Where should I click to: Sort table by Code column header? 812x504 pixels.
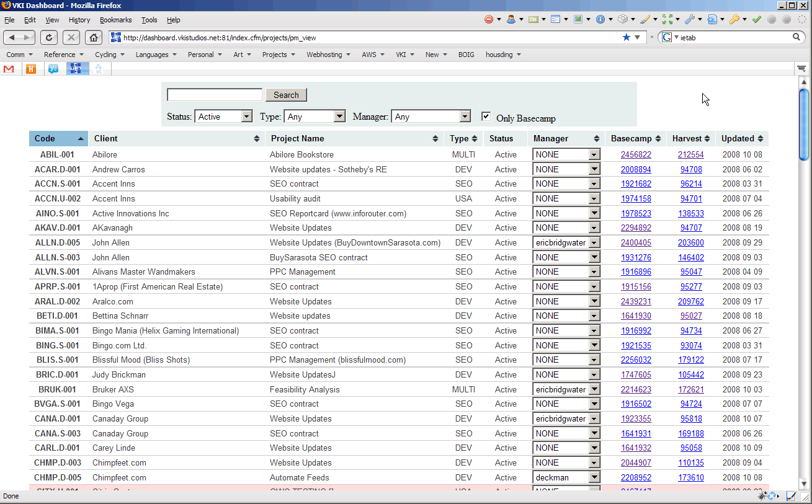click(58, 138)
